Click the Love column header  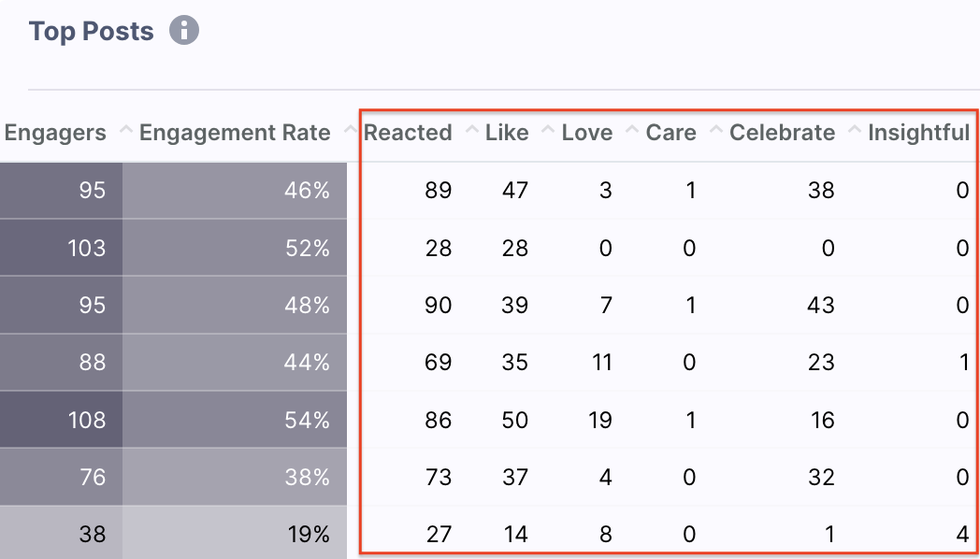(x=587, y=133)
